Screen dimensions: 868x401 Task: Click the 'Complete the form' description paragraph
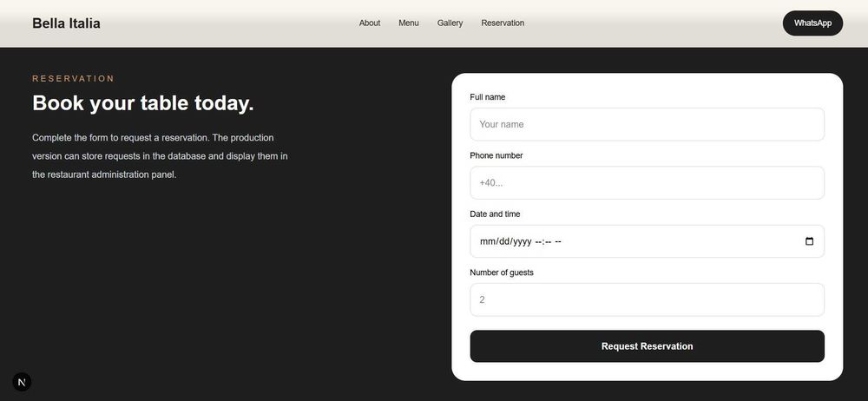click(160, 156)
